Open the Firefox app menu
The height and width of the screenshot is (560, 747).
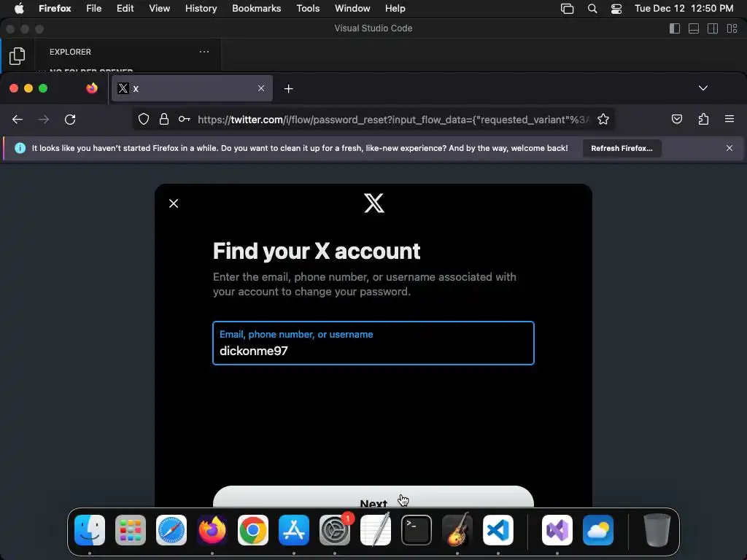55,8
